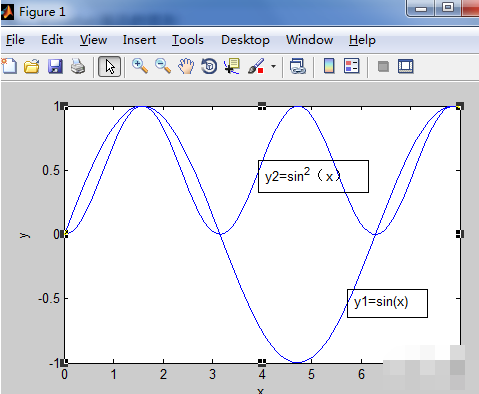Toggle the Edit Plot arrow tool
This screenshot has height=394, width=479.
point(109,66)
